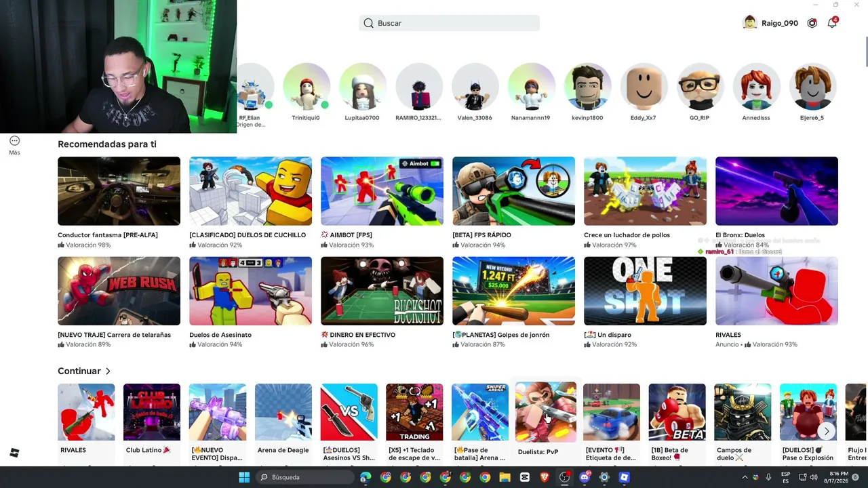Open the One Shot Un disparo thumbnail
This screenshot has height=488, width=868.
[x=645, y=291]
